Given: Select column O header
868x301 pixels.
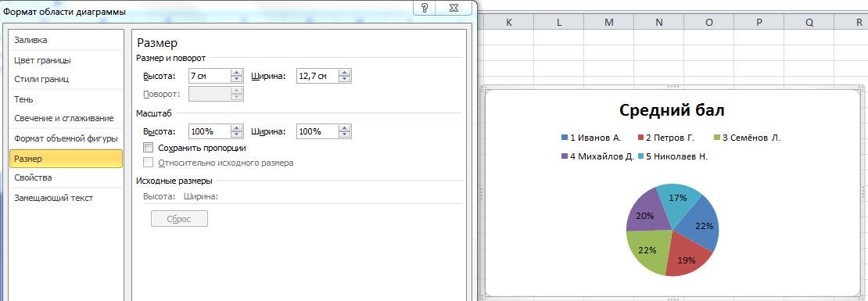Looking at the screenshot, I should tap(709, 22).
